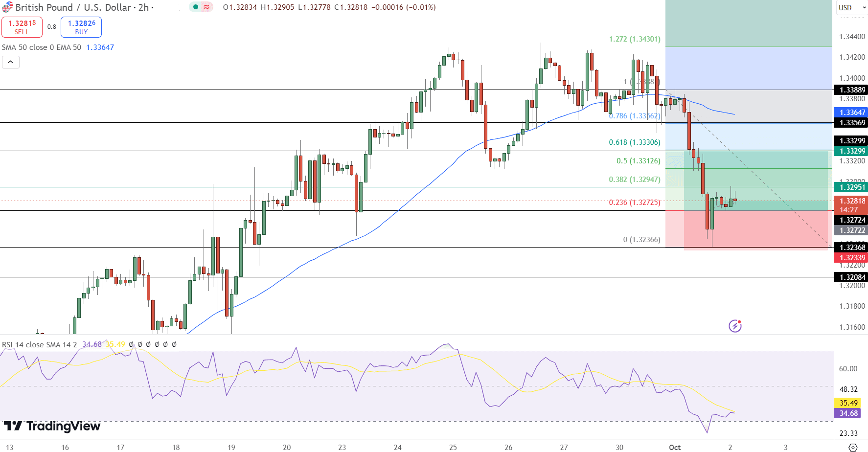The height and width of the screenshot is (452, 868).
Task: Click the Oct date on time axis
Action: click(675, 447)
